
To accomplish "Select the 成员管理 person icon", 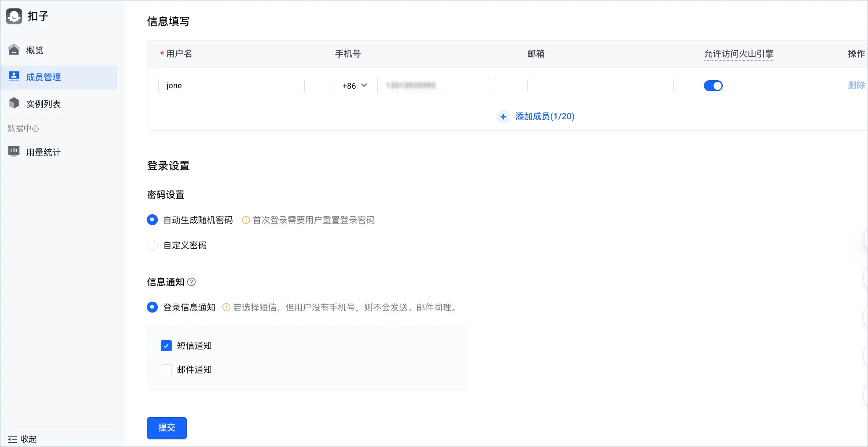I will (14, 76).
